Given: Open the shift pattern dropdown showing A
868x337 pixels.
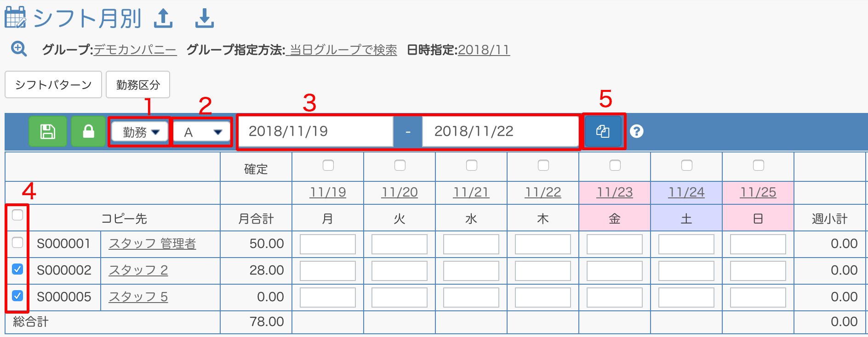Looking at the screenshot, I should (x=201, y=132).
